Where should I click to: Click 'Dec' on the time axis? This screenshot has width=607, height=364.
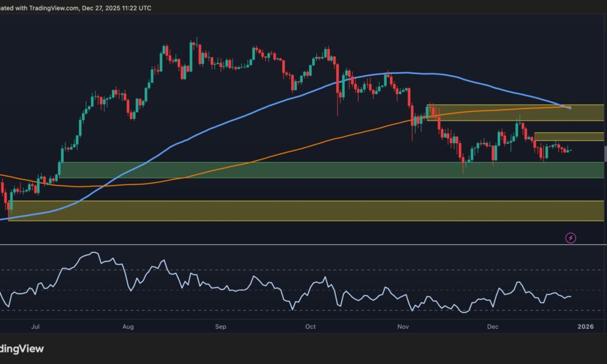[x=493, y=326]
